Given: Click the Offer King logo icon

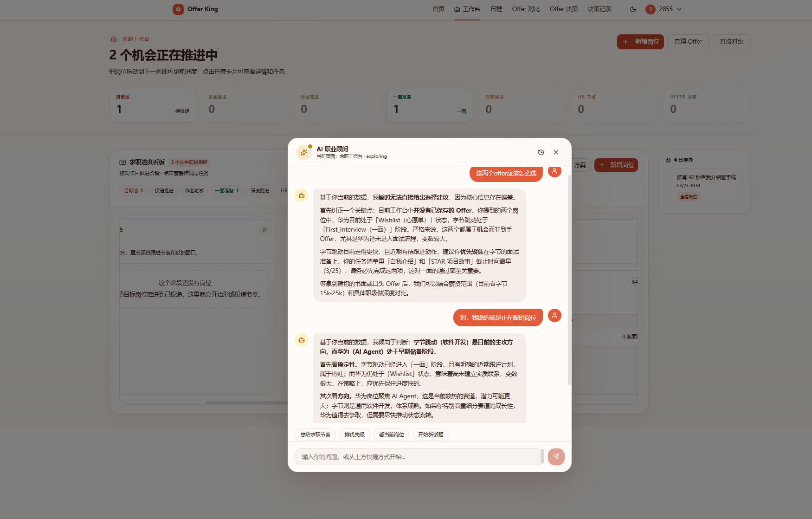Looking at the screenshot, I should pos(178,9).
